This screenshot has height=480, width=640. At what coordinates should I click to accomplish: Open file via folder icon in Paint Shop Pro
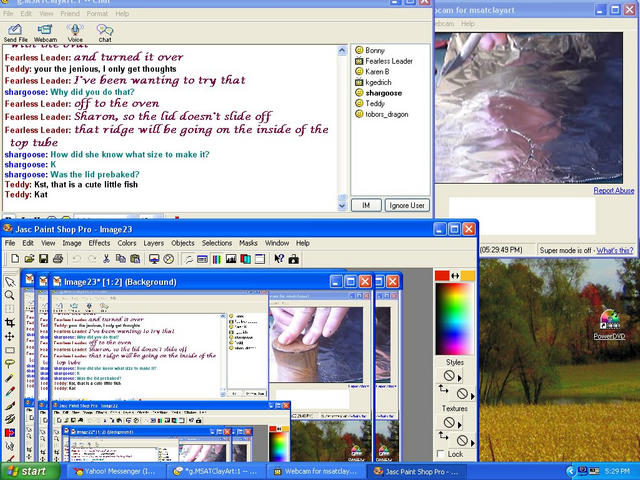coord(29,259)
